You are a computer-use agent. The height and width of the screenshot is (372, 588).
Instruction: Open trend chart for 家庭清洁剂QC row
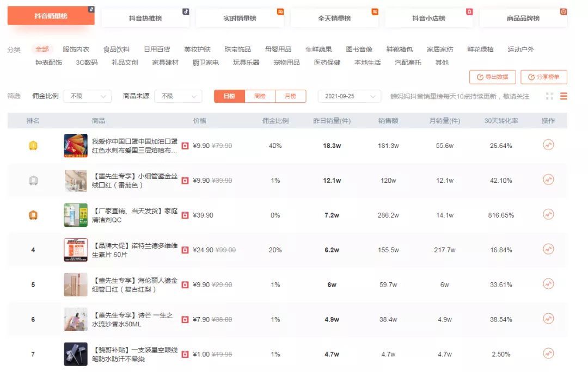pyautogui.click(x=548, y=214)
